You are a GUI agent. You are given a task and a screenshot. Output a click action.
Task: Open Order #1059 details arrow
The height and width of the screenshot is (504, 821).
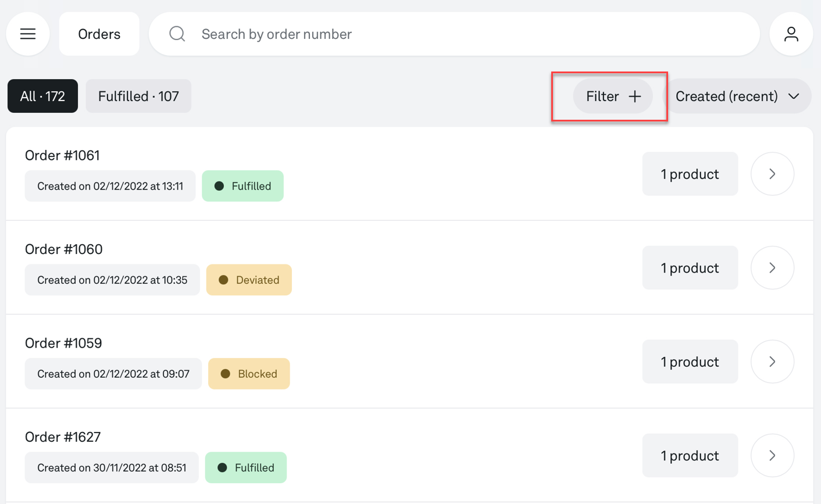coord(772,362)
